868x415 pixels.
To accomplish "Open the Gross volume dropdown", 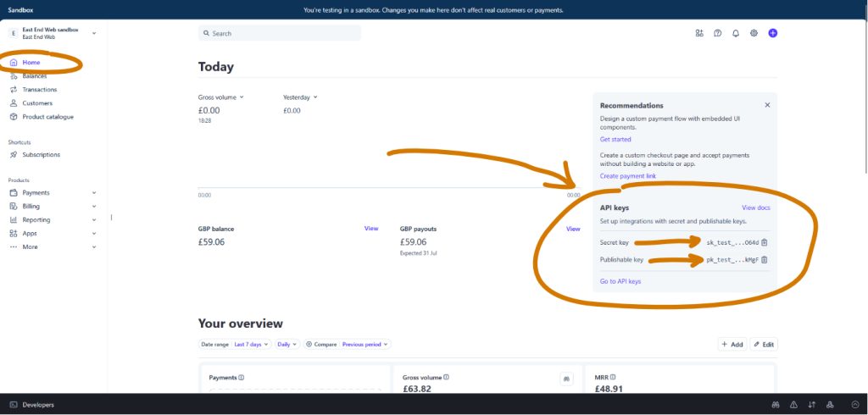I will [221, 97].
